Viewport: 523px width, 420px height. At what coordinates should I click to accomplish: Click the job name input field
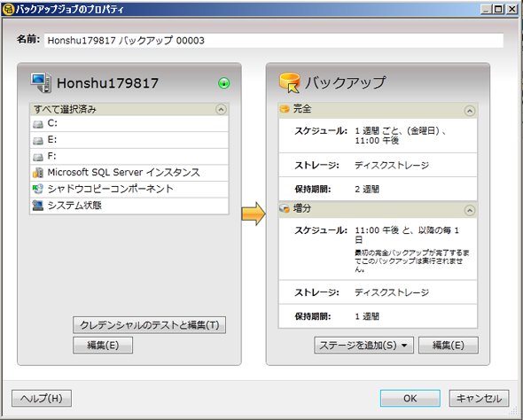coord(274,41)
